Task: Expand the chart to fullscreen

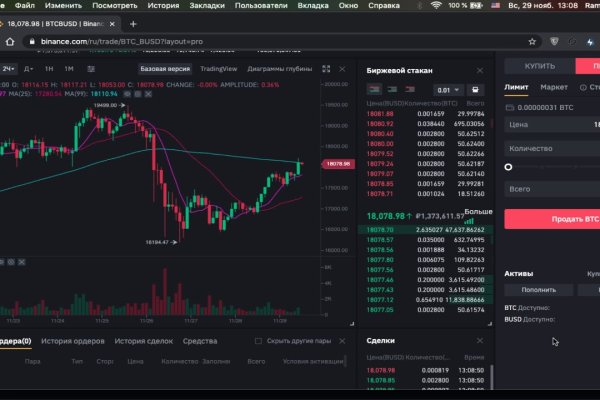Action: click(x=326, y=69)
